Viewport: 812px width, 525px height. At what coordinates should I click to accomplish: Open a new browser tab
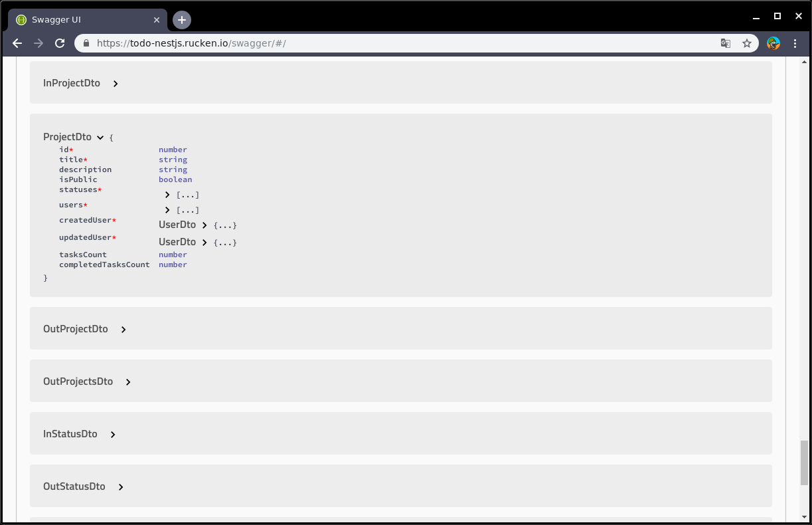point(182,20)
